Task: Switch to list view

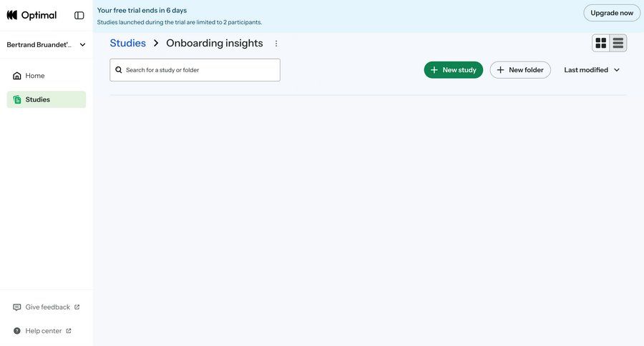Action: 618,43
